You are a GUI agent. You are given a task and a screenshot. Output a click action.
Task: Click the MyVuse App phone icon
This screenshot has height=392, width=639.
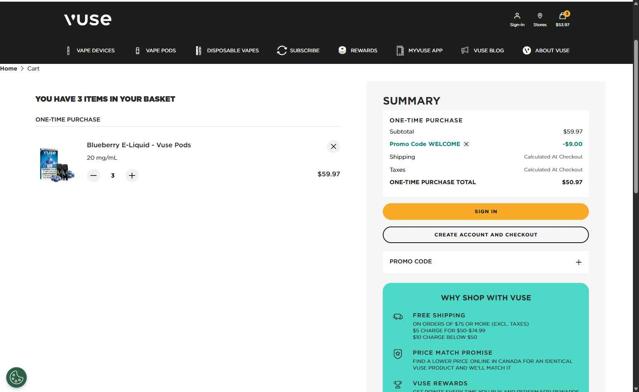point(400,51)
